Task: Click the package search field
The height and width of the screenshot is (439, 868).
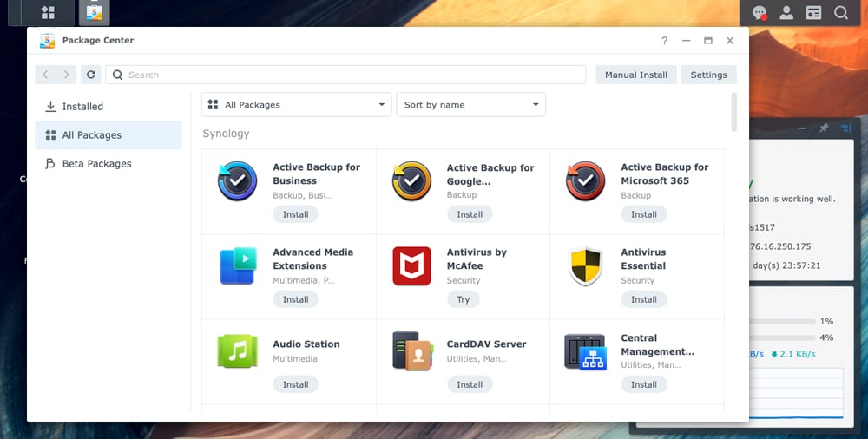Action: [346, 75]
